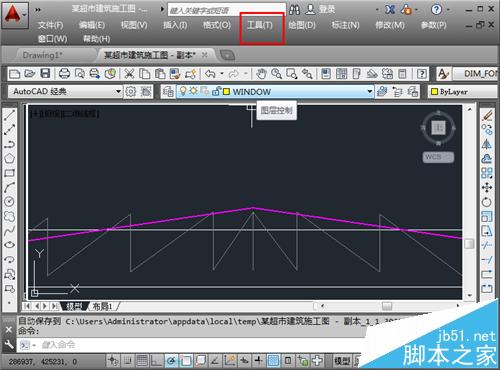The image size is (500, 370).
Task: Create a new drawing with New icon
Action: tap(14, 74)
